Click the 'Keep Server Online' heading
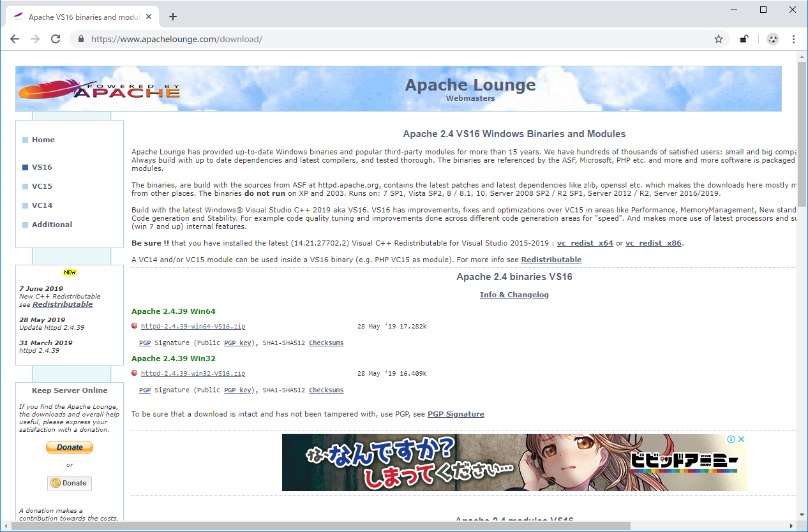The width and height of the screenshot is (808, 532). point(70,390)
